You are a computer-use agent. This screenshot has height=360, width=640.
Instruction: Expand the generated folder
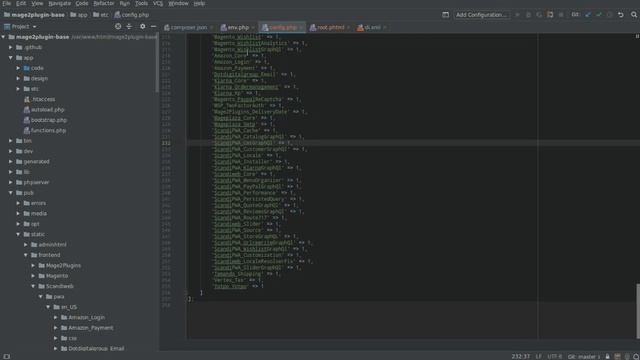click(x=11, y=162)
